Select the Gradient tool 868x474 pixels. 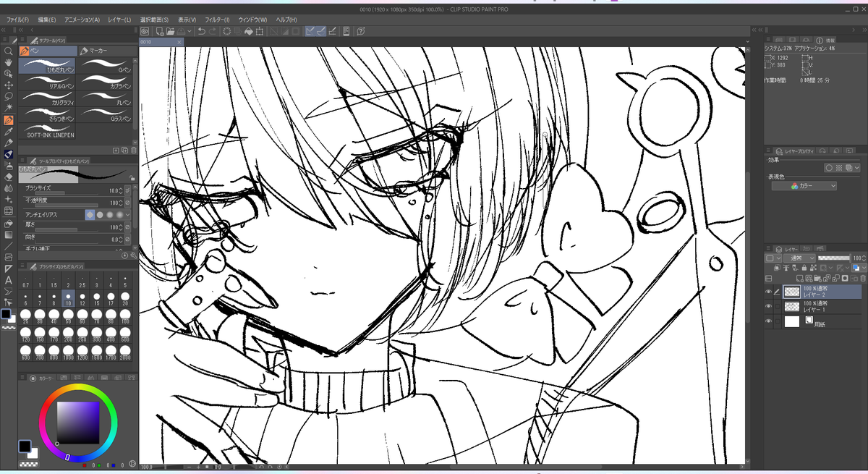(x=8, y=234)
